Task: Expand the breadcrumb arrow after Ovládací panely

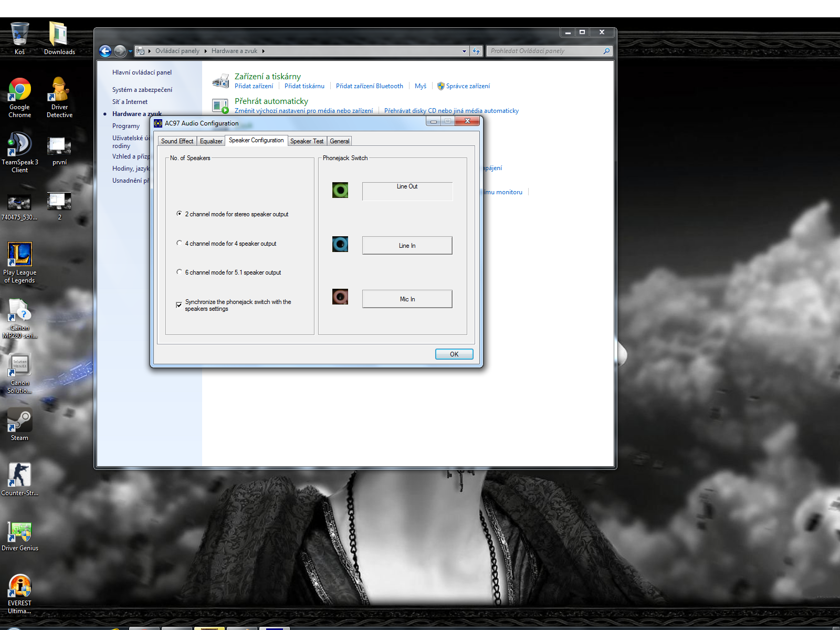Action: click(205, 51)
